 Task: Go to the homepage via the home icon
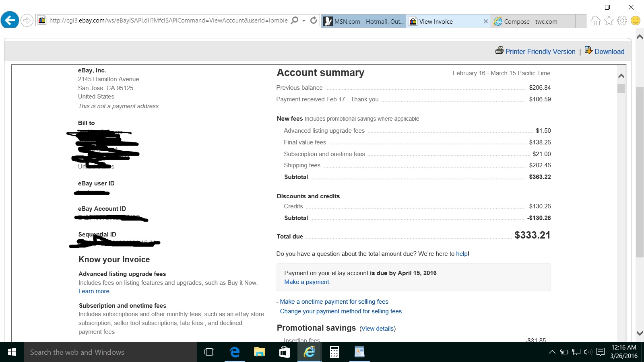[x=595, y=20]
